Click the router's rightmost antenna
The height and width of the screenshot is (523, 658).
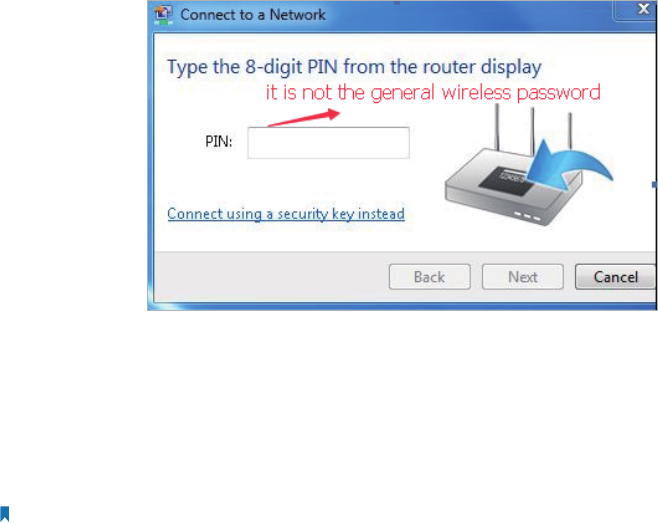570,132
